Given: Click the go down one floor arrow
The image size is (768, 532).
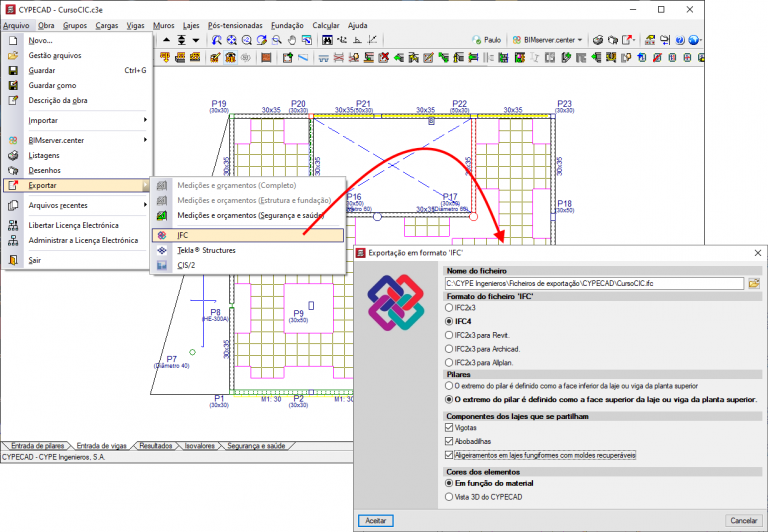Looking at the screenshot, I should 196,40.
